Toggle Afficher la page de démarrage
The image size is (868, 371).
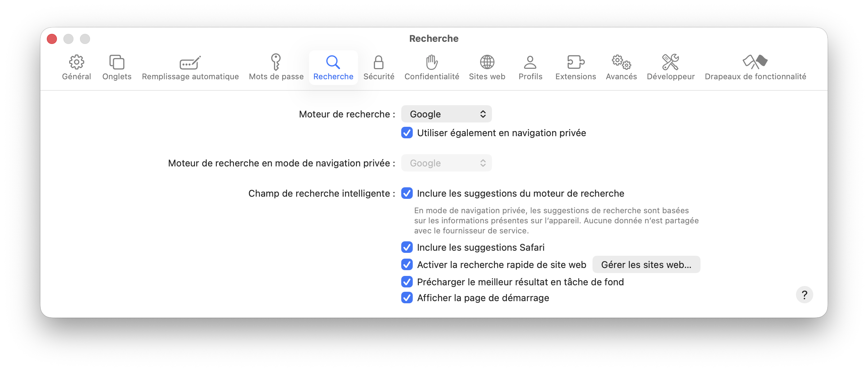(407, 298)
